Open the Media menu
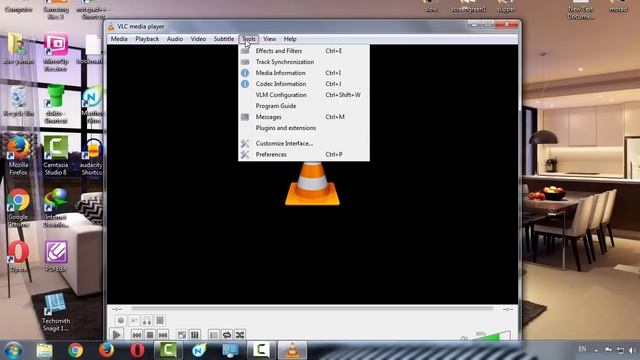The height and width of the screenshot is (360, 640). point(119,39)
